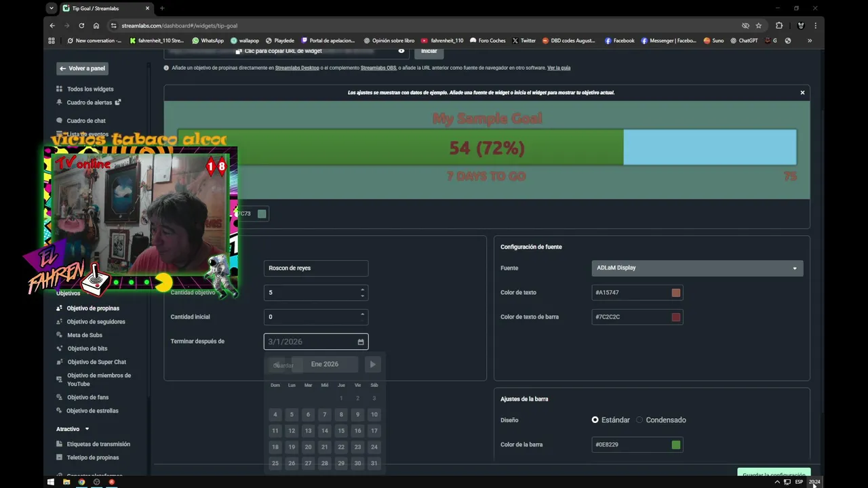Copy the widget URL field
Viewport: 868px width, 488px height.
click(x=287, y=52)
